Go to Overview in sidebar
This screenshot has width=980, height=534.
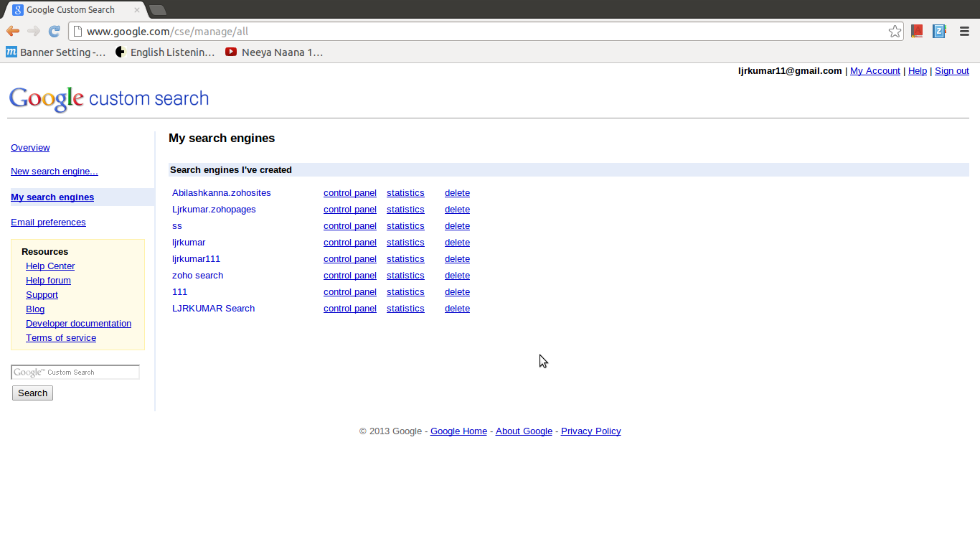pyautogui.click(x=30, y=148)
